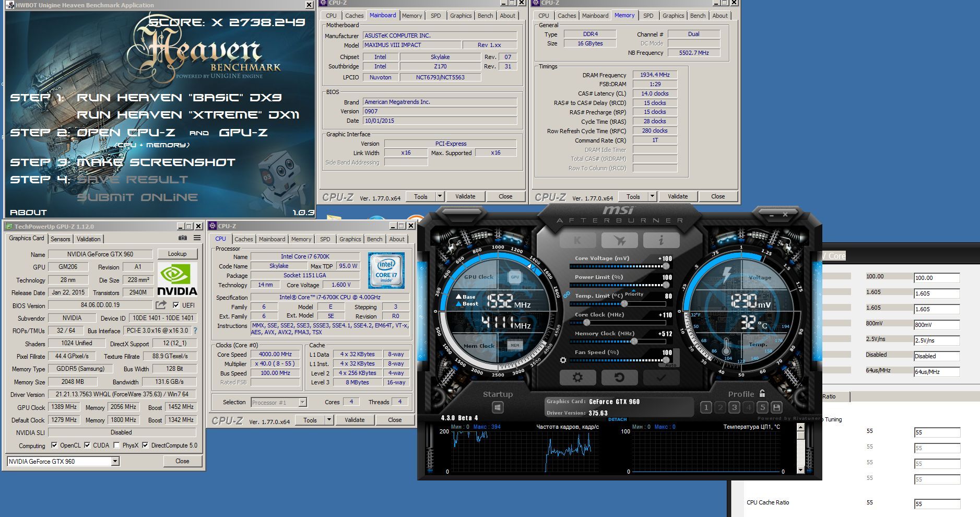The width and height of the screenshot is (980, 517).
Task: Take GPU-Z screenshot with the camera icon
Action: (x=183, y=238)
